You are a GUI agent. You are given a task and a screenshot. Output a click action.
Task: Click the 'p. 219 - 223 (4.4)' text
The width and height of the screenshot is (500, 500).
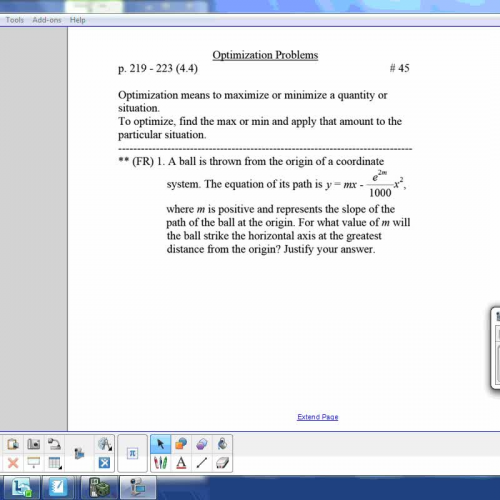(x=158, y=68)
